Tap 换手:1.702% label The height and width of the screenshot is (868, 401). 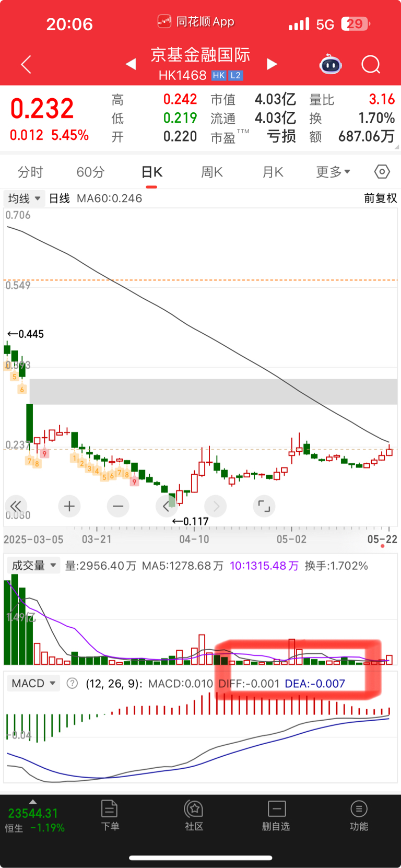336,566
